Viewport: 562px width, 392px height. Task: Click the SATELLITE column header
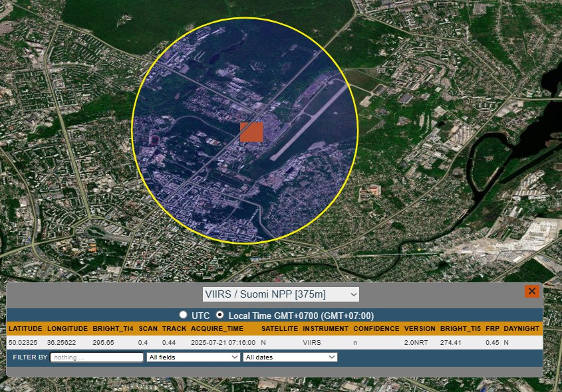click(x=279, y=329)
